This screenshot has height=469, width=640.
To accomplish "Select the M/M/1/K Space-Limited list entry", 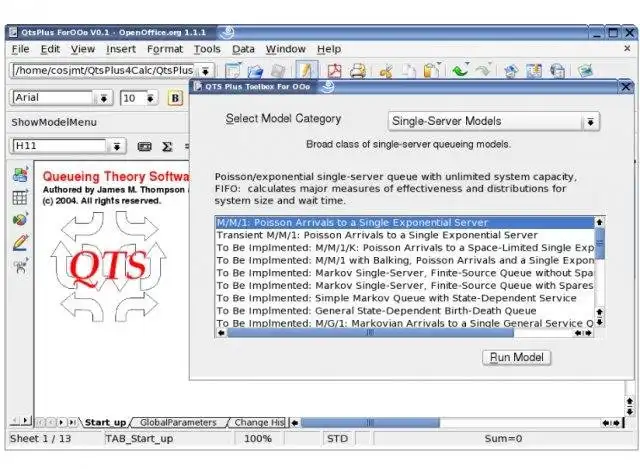I will pos(405,248).
